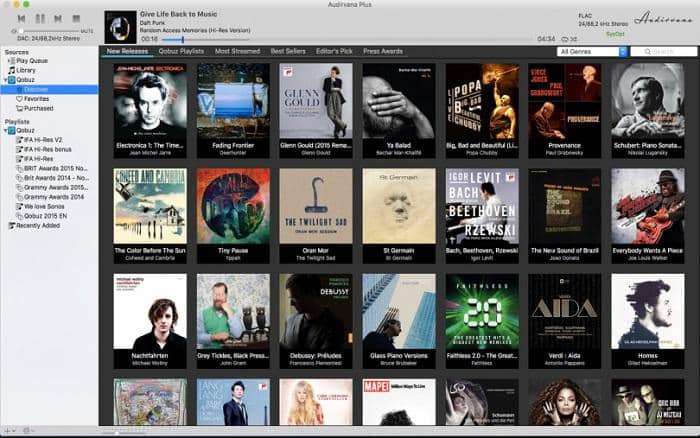Open the Verdi: Aida album cover
The height and width of the screenshot is (438, 700).
coord(565,311)
